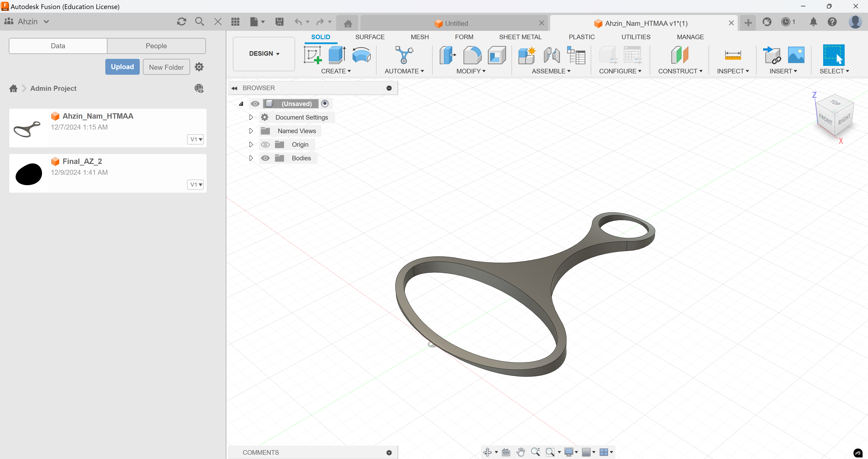Select the Shell tool
The image size is (868, 459).
(497, 55)
